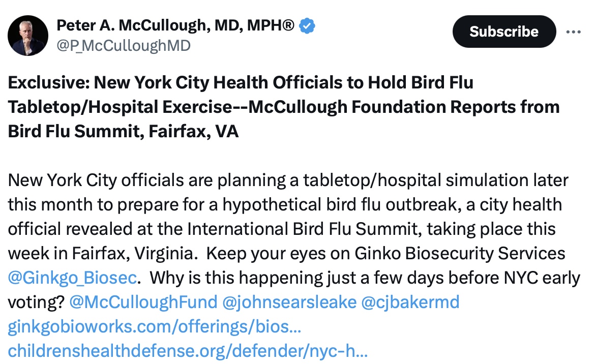Image resolution: width=594 pixels, height=364 pixels.
Task: Visit the @Ginkgo_Biosec mention
Action: (x=72, y=278)
